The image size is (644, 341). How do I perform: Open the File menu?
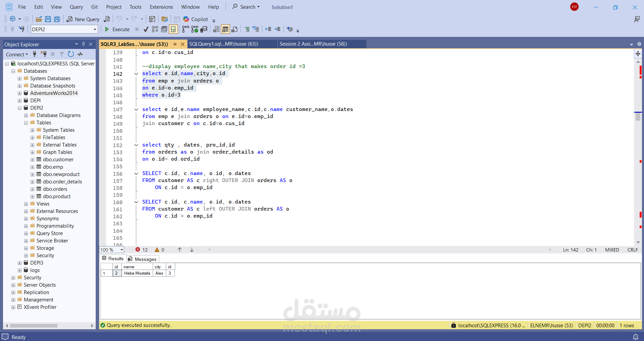point(22,7)
